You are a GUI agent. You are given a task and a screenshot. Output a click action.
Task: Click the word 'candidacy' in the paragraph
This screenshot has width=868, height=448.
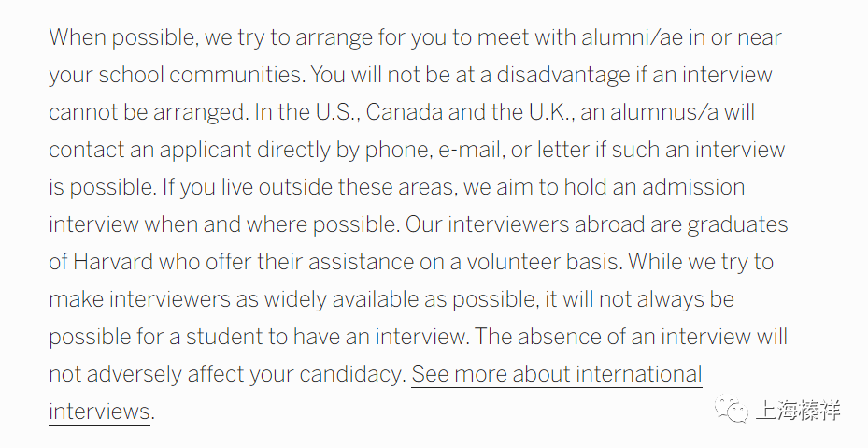tap(352, 375)
